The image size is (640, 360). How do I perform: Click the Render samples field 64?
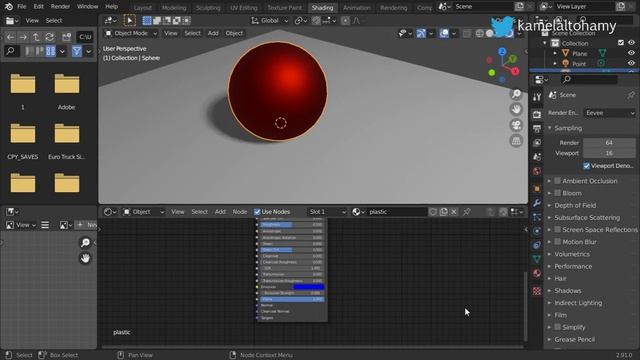point(609,142)
